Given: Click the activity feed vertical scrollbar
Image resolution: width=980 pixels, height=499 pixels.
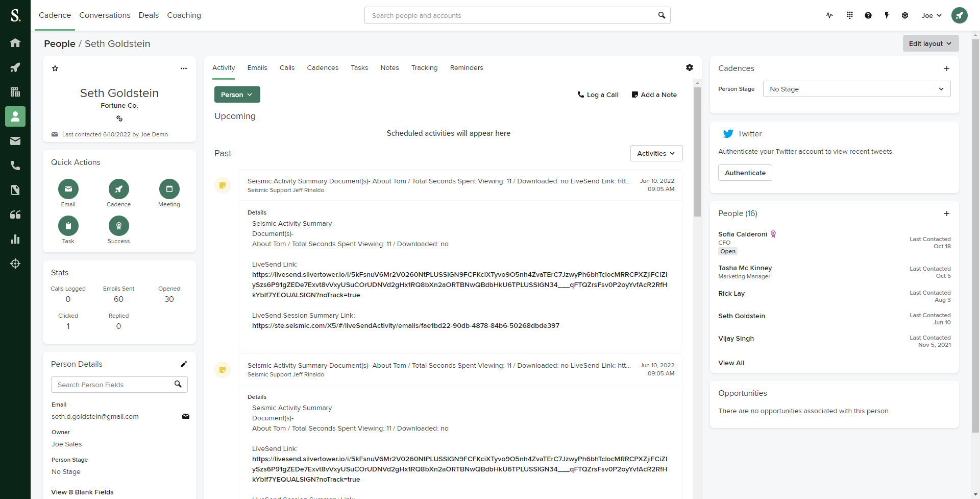Looking at the screenshot, I should pos(697,153).
